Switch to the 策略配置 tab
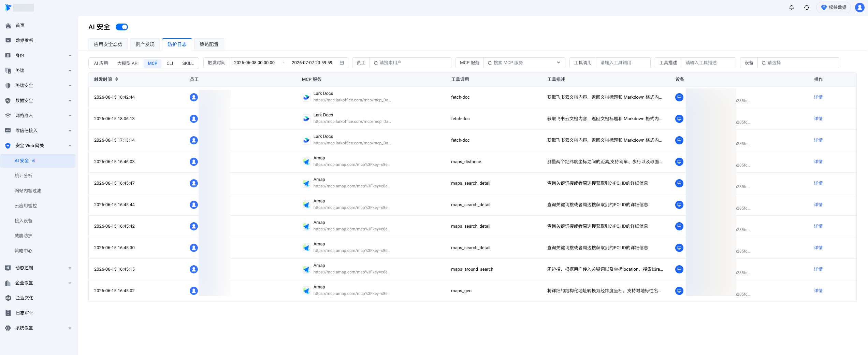Screen dimensions: 868x355 click(209, 44)
